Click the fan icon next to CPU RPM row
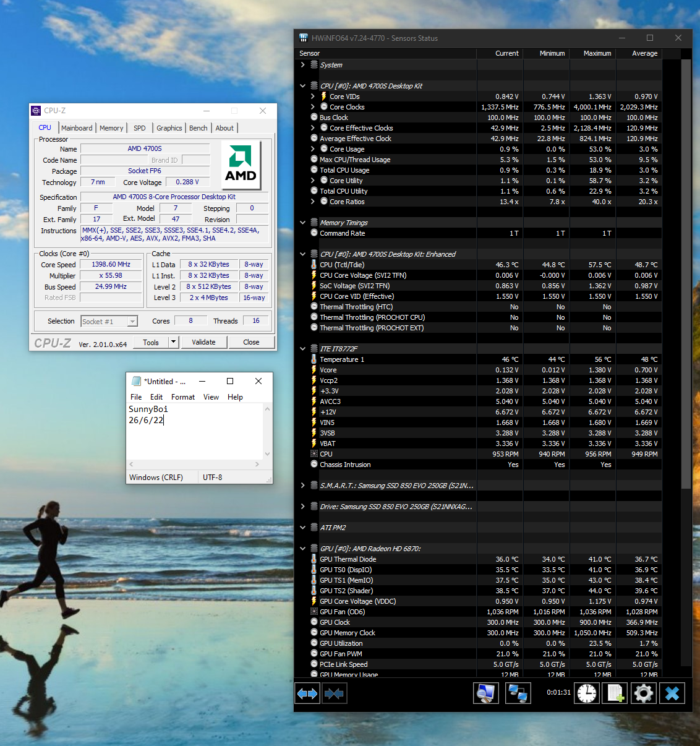700x746 pixels. pyautogui.click(x=314, y=454)
